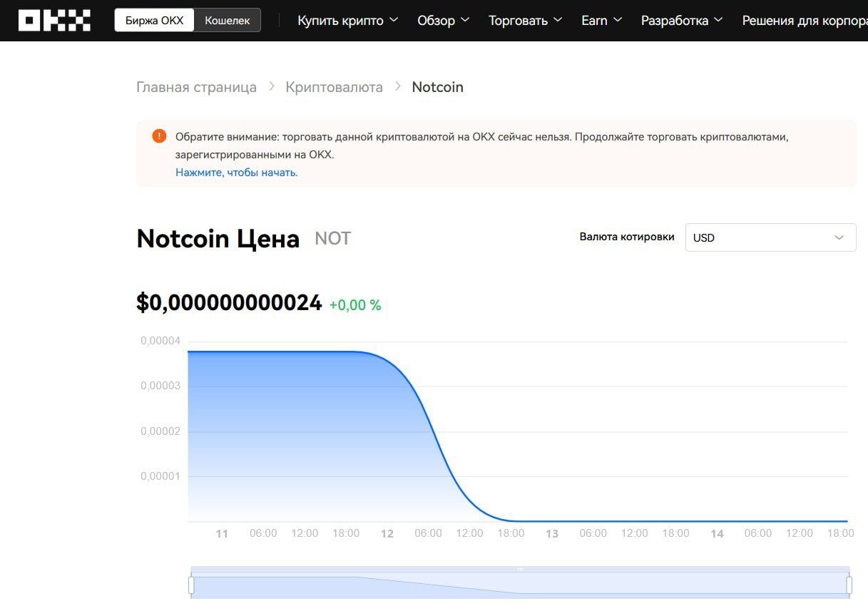This screenshot has height=611, width=868.
Task: Click the Notcoin price value $0,000000000024
Action: point(229,303)
